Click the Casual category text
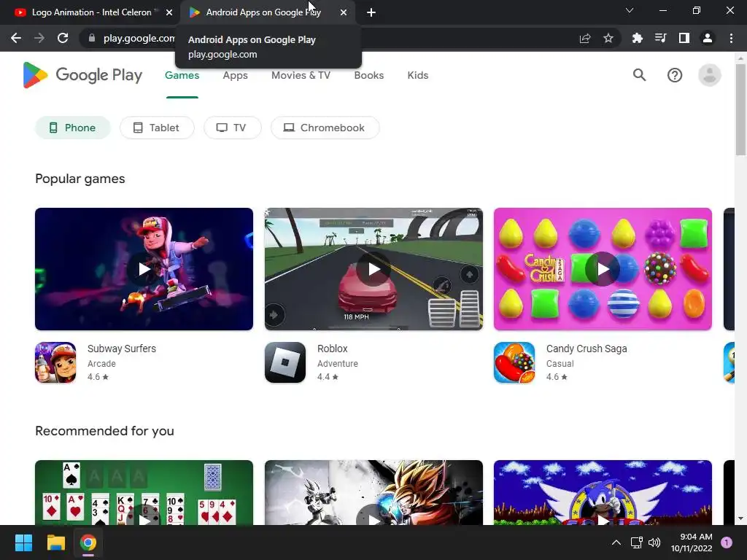This screenshot has height=560, width=747. (560, 363)
